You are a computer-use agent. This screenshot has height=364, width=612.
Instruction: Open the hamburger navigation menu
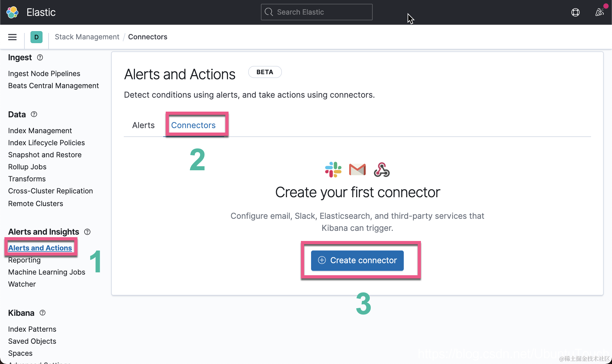12,37
